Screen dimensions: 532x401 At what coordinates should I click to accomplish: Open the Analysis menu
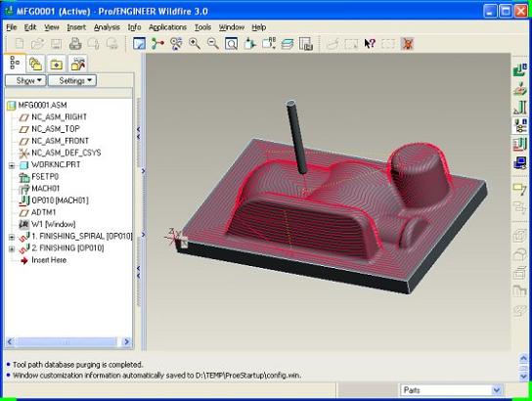(x=107, y=27)
